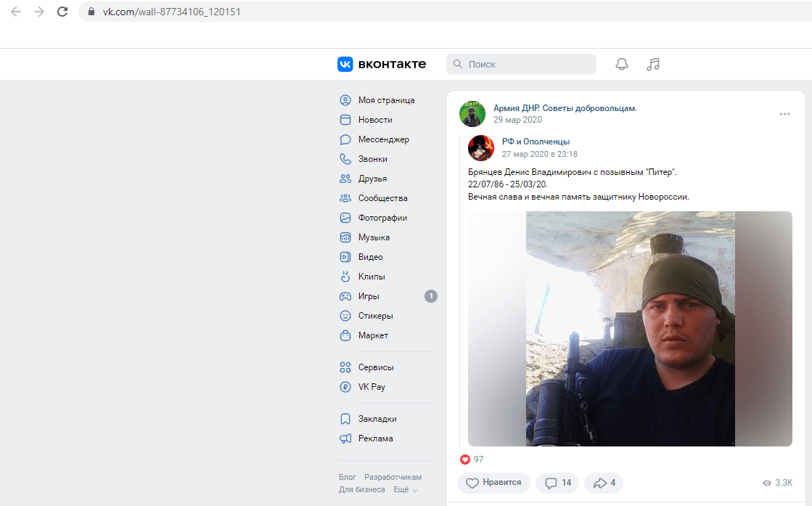Open the Для бизнеса footer link
This screenshot has width=812, height=506.
(x=362, y=489)
